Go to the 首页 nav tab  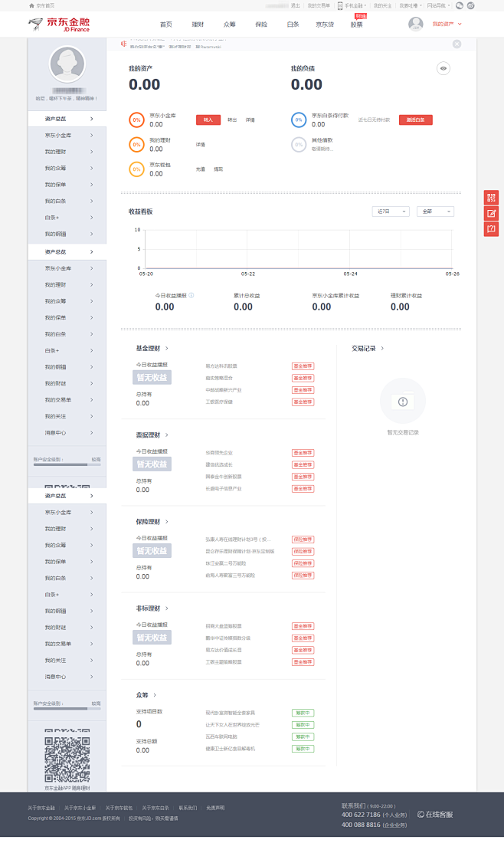[x=166, y=25]
